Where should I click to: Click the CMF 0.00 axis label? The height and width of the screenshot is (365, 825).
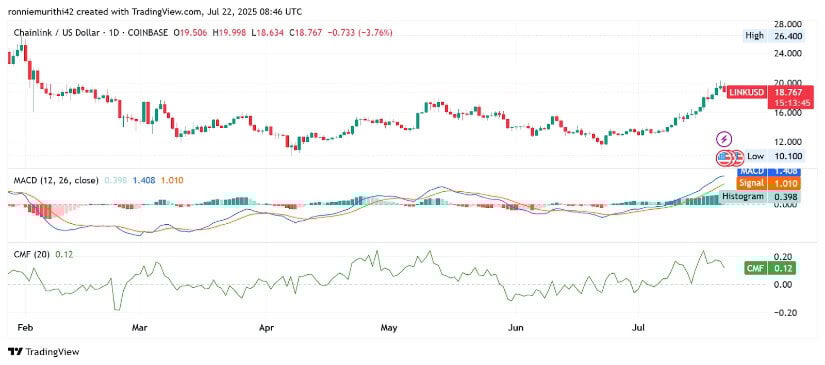(782, 285)
